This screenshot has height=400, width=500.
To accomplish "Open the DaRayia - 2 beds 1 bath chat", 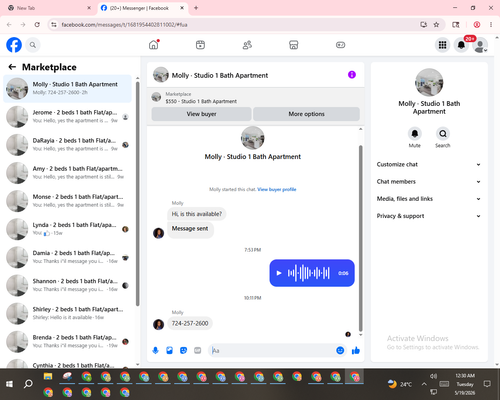I will click(67, 145).
